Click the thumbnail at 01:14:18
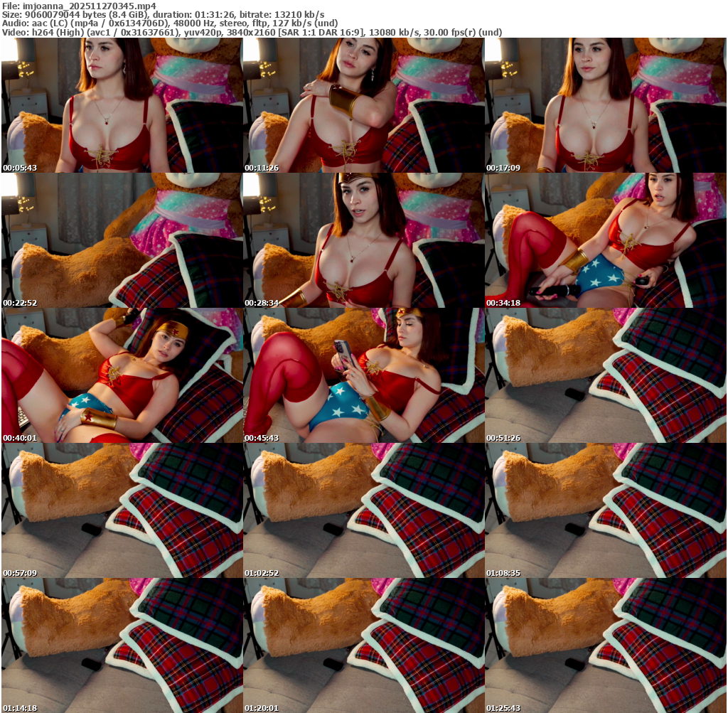The height and width of the screenshot is (713, 728). (122, 645)
